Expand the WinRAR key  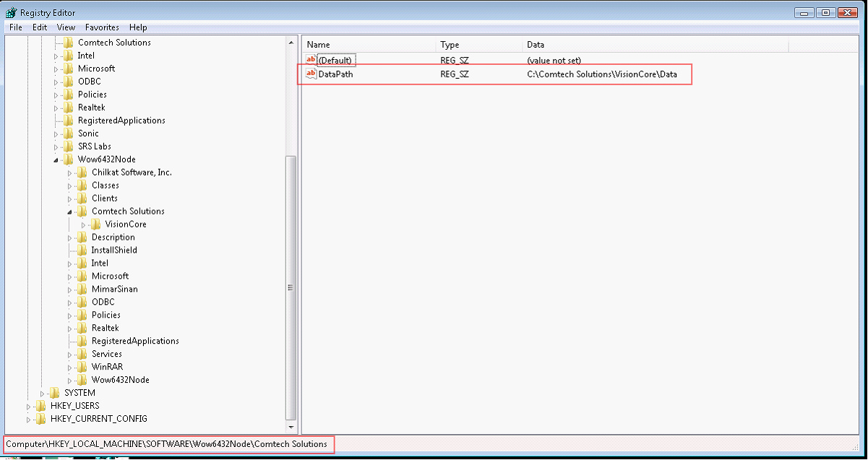coord(71,368)
